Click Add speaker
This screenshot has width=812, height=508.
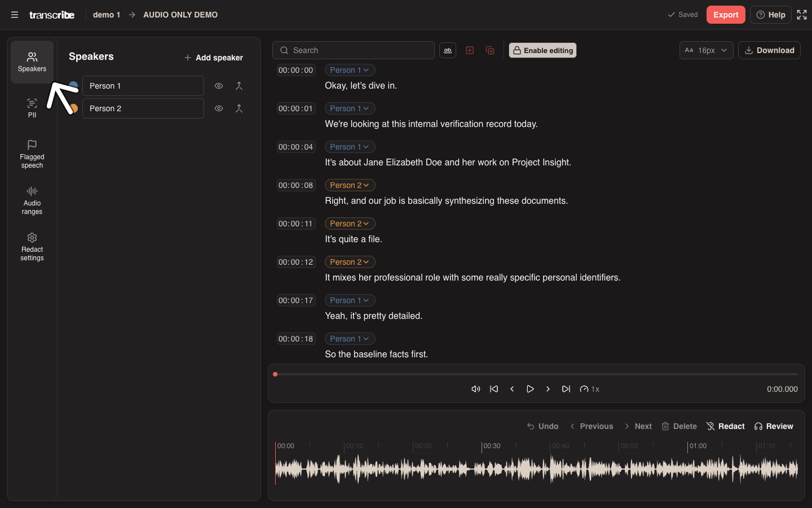[214, 58]
